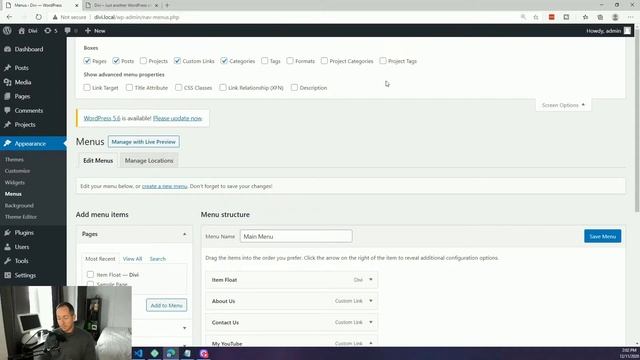Select the Most Recent pages tab

[100, 259]
